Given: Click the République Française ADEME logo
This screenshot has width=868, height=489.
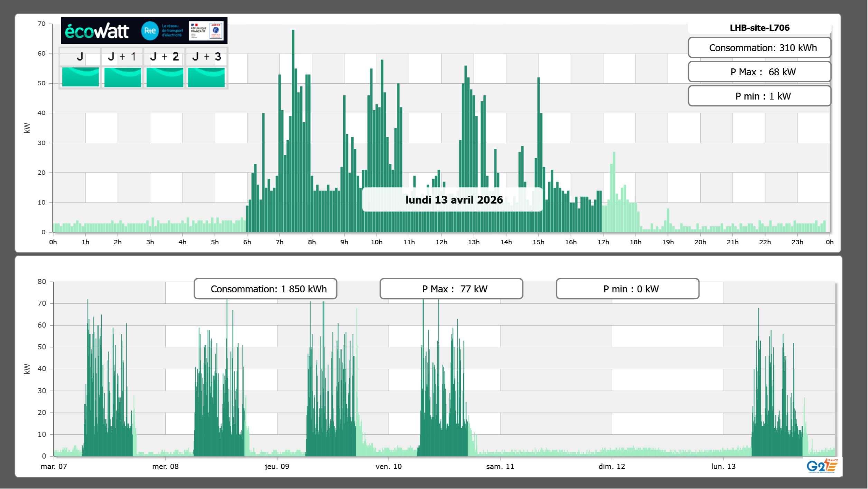Looking at the screenshot, I should coord(206,31).
